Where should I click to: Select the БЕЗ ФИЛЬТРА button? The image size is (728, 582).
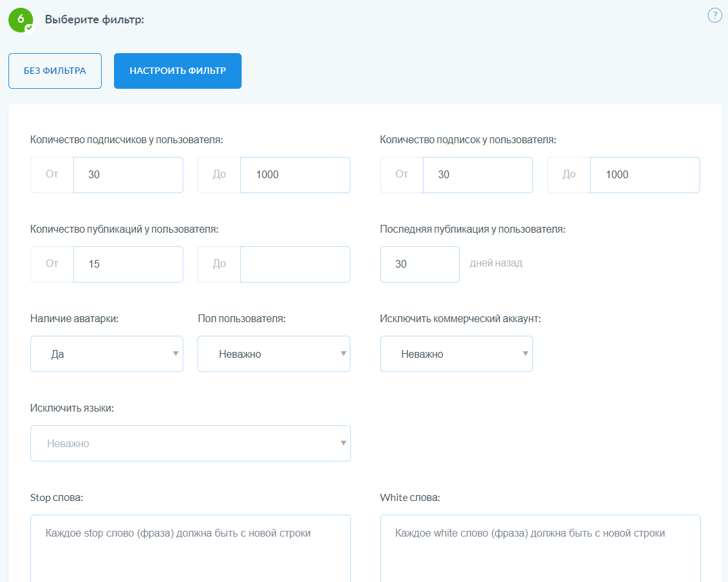55,71
